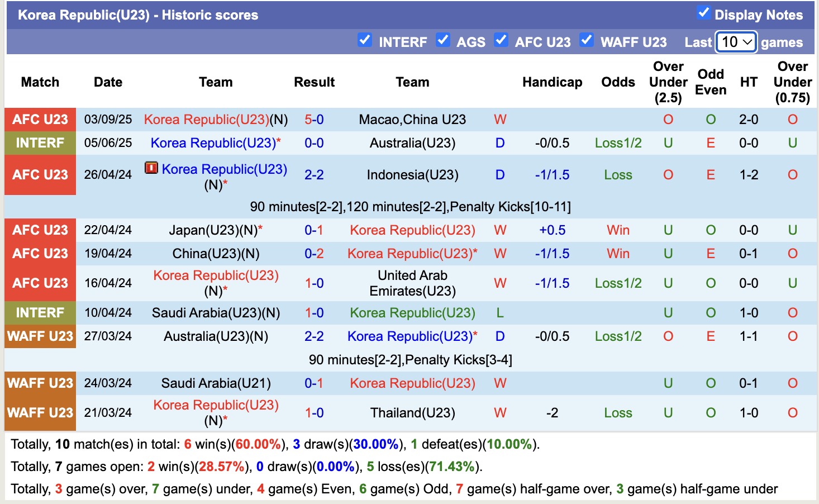Switch off the WAFF U23 filter
The width and height of the screenshot is (819, 504).
tap(587, 40)
